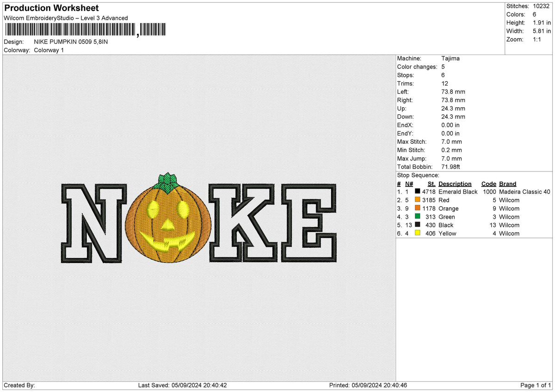Click the 'Created By:' footer label
The image size is (555, 392).
(19, 385)
